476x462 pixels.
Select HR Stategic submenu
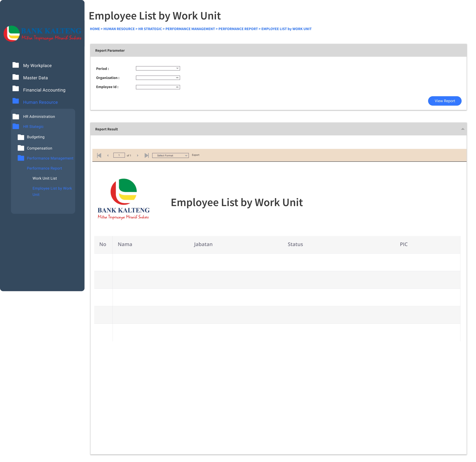[x=33, y=127]
